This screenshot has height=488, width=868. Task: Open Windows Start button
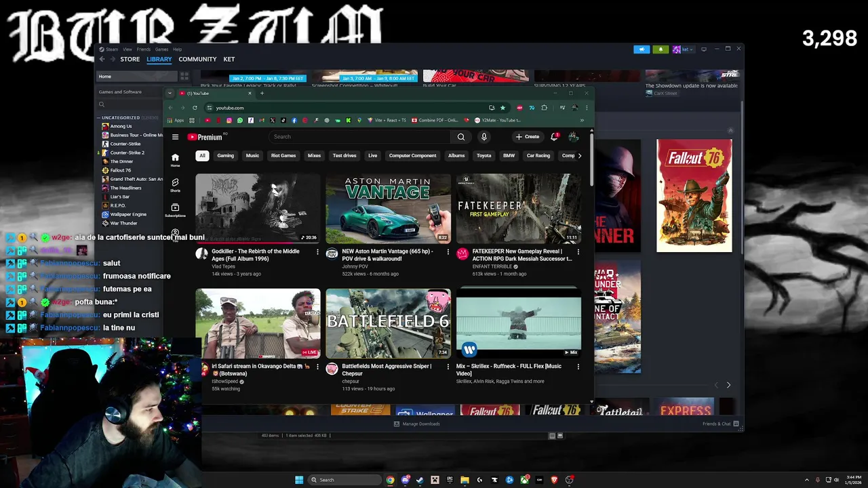coord(299,480)
